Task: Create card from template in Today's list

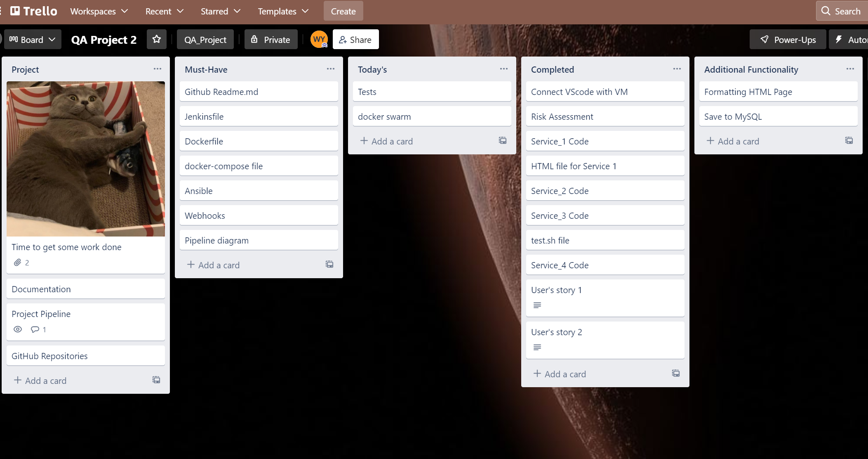Action: (503, 140)
